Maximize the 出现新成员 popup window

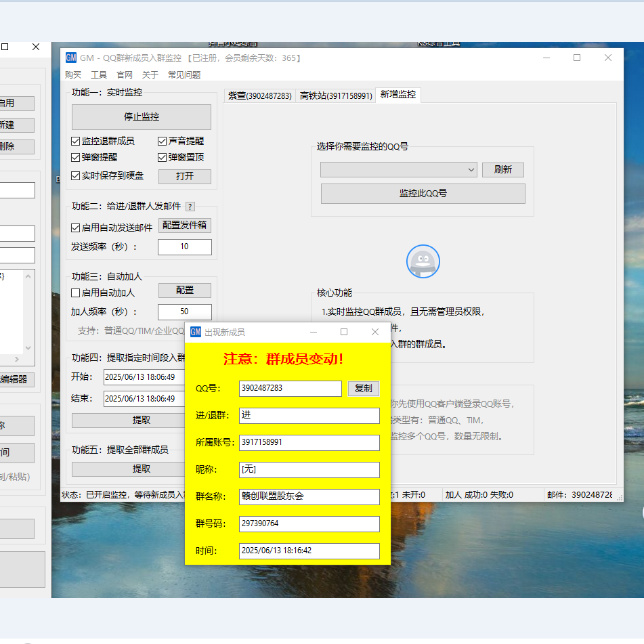[344, 332]
